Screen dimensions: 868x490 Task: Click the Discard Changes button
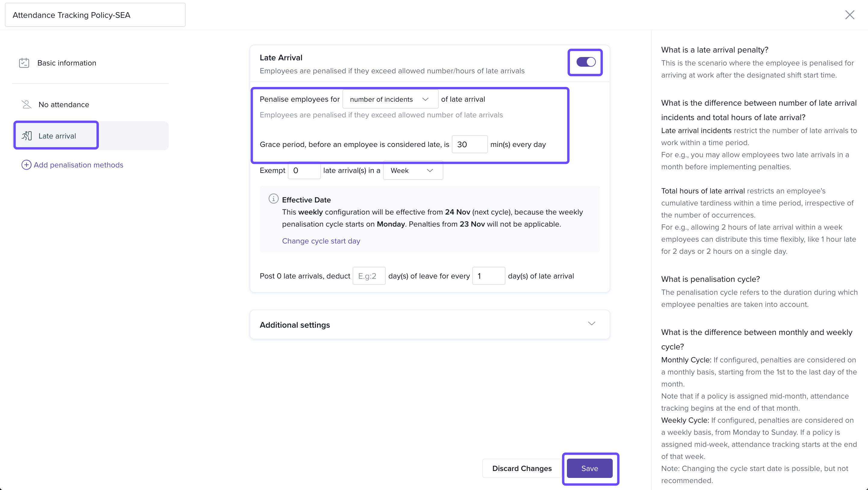pos(522,468)
